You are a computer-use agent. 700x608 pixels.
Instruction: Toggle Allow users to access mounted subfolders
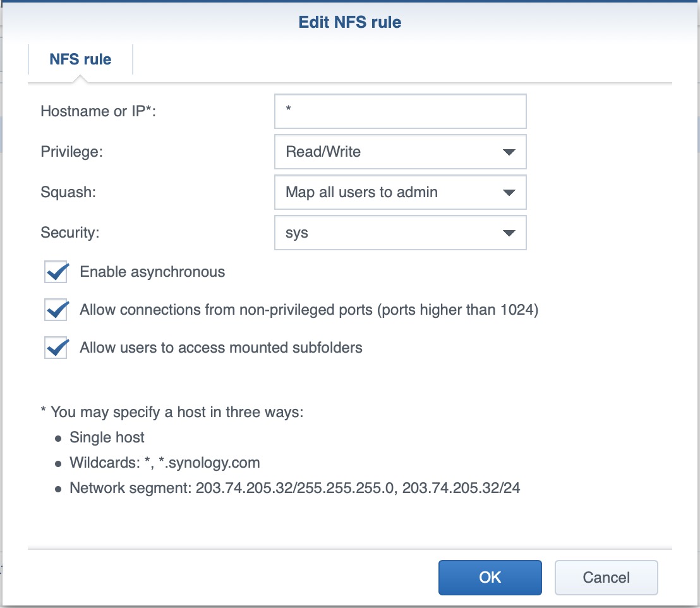(57, 348)
